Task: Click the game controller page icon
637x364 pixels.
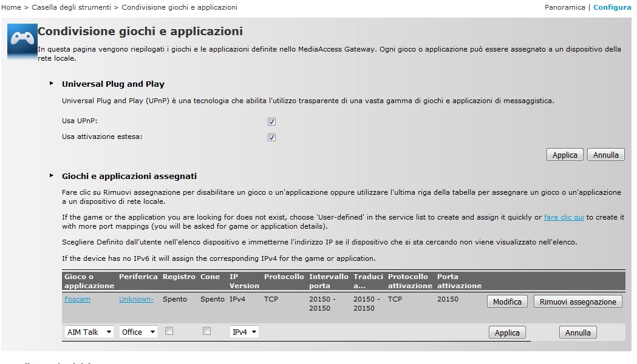Action: [22, 42]
